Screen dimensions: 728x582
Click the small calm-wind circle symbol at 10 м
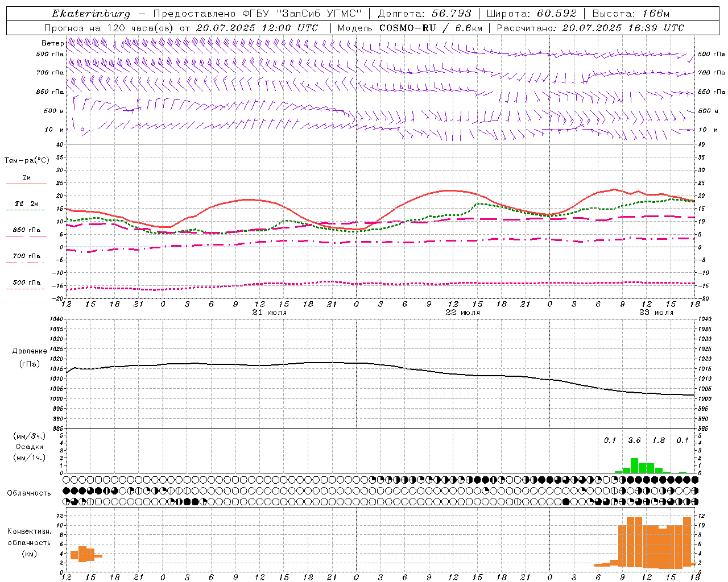[82, 130]
